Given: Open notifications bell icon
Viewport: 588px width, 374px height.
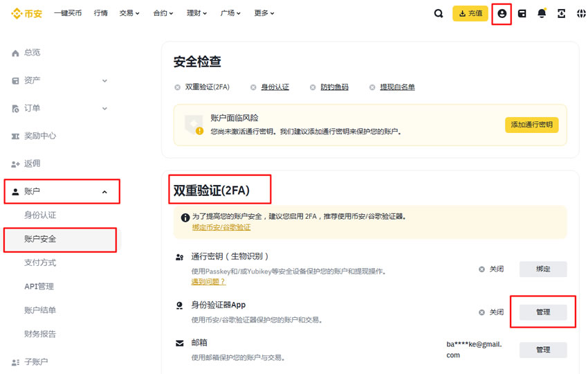Looking at the screenshot, I should pyautogui.click(x=542, y=13).
